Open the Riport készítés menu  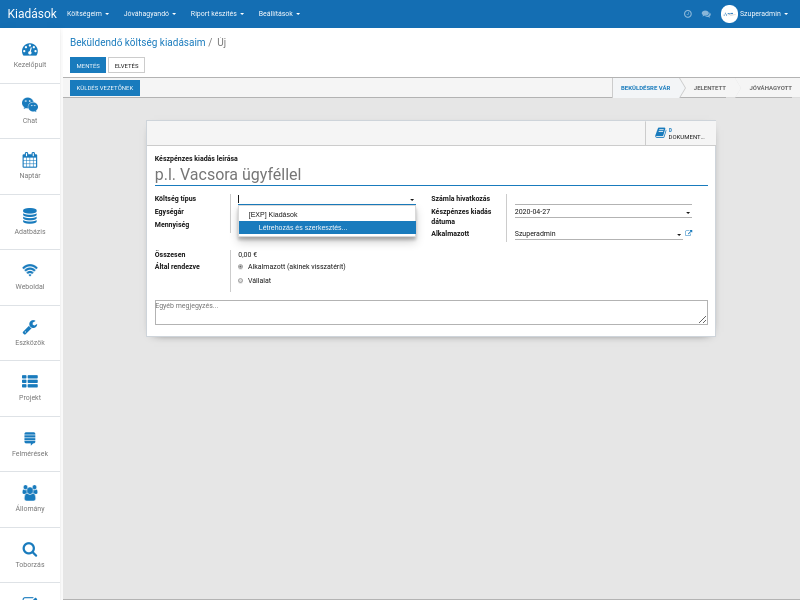click(x=217, y=14)
